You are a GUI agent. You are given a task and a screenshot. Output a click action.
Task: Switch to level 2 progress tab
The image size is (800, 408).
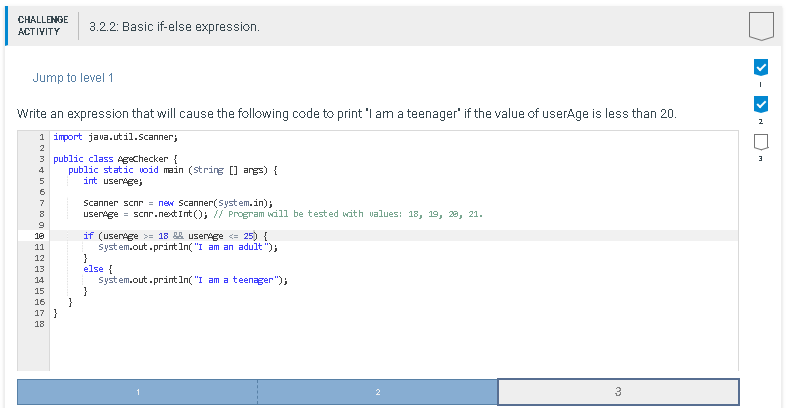[x=378, y=392]
